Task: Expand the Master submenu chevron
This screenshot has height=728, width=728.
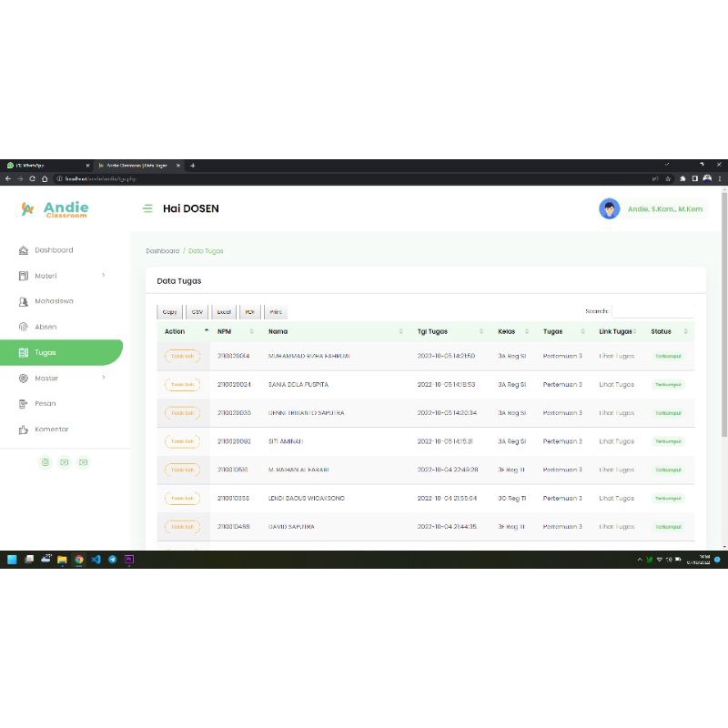Action: [x=103, y=378]
